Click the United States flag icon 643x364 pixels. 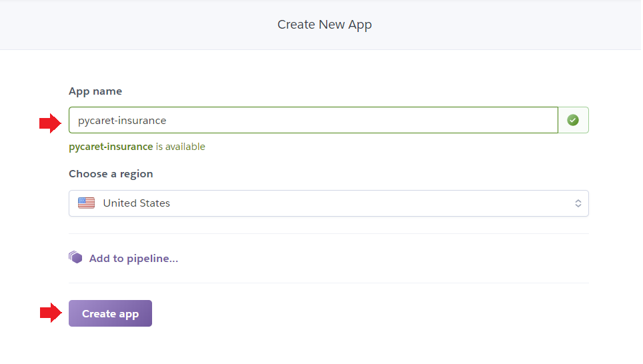[86, 203]
